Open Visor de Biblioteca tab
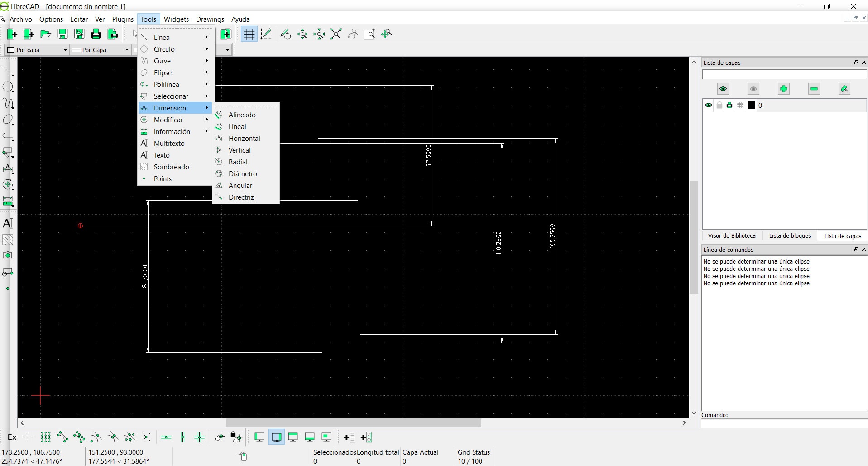This screenshot has width=868, height=466. click(x=732, y=236)
